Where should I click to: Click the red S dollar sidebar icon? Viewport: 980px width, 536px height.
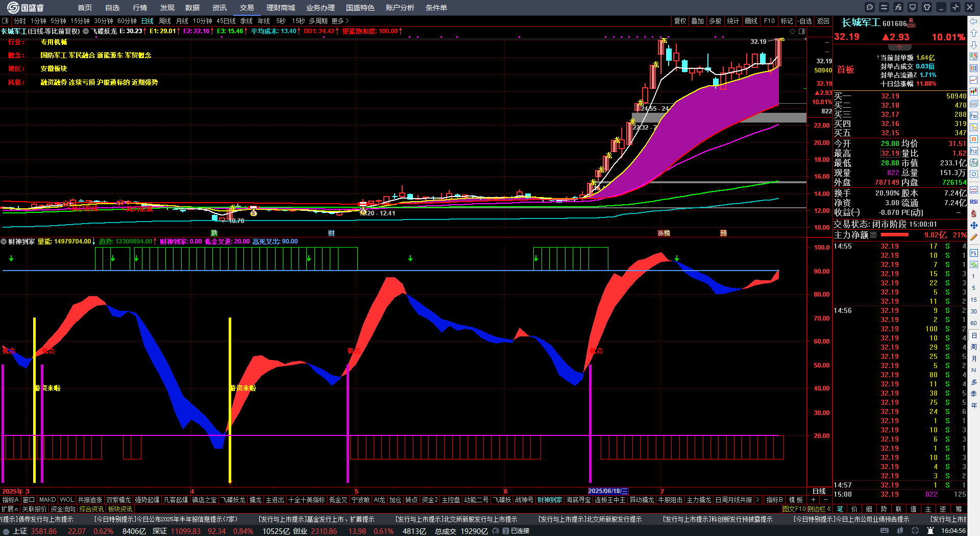974,213
